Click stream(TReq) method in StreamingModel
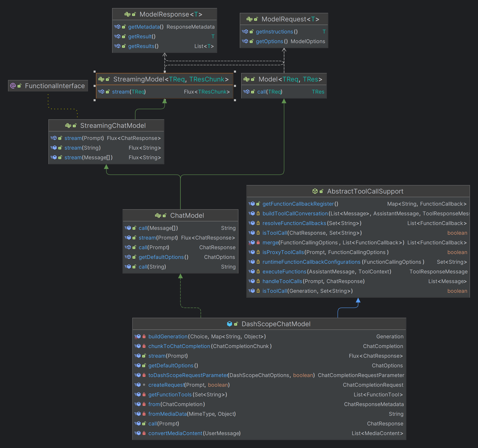Viewport: 478px width, 448px height. (129, 92)
